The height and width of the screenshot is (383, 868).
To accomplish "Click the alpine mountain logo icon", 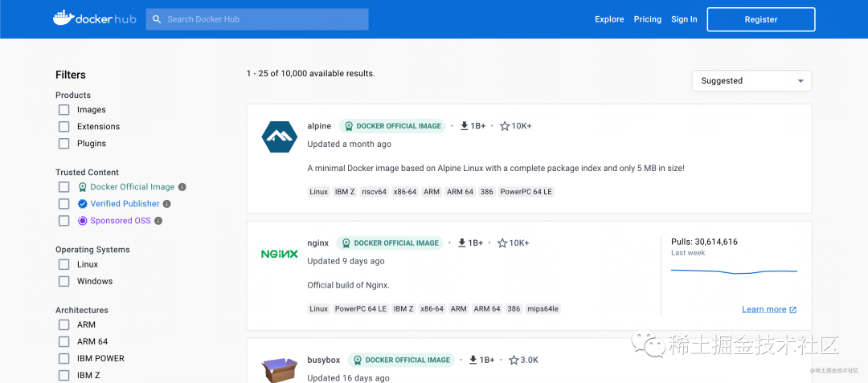I will (280, 137).
